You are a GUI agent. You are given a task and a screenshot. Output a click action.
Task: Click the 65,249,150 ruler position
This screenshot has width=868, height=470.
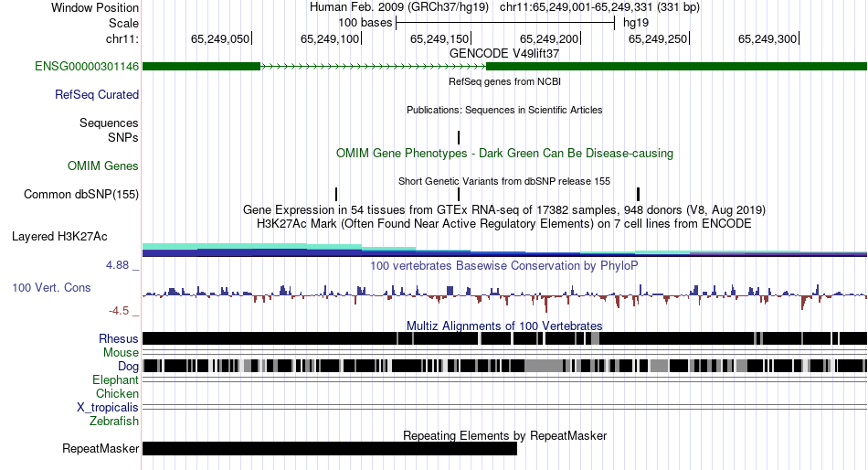coord(439,38)
